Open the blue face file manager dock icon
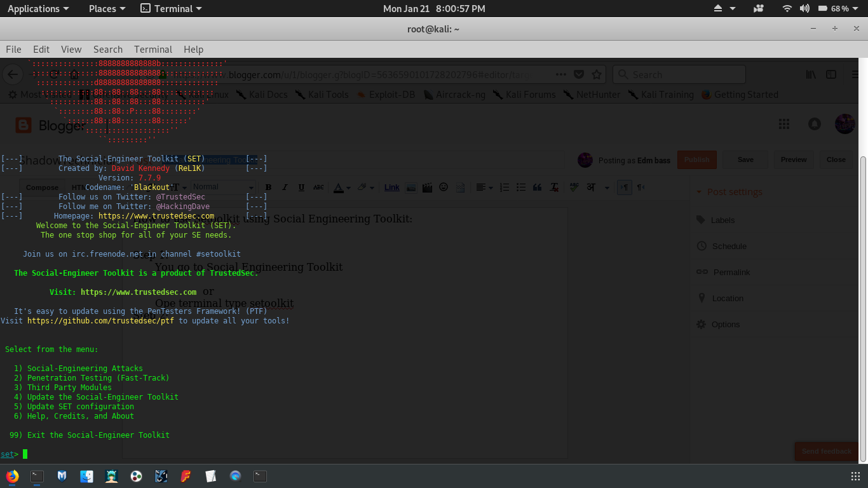Viewport: 868px width, 488px height. tap(86, 475)
